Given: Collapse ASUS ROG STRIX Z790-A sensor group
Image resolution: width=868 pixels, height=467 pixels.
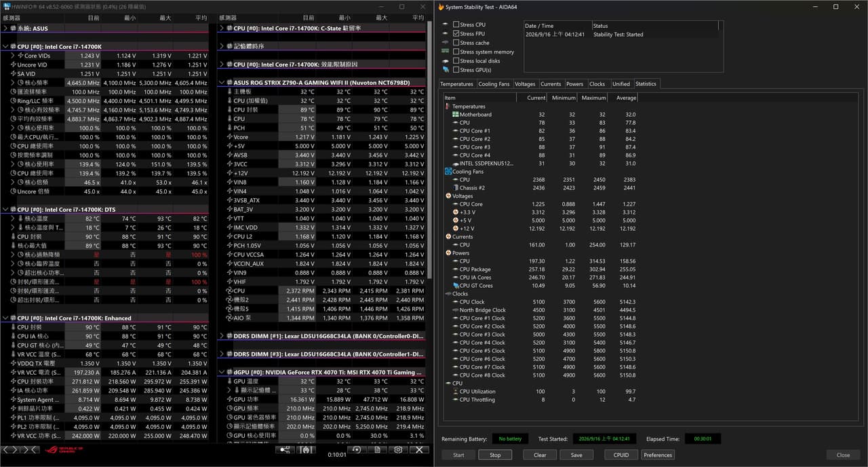Looking at the screenshot, I should click(x=222, y=83).
